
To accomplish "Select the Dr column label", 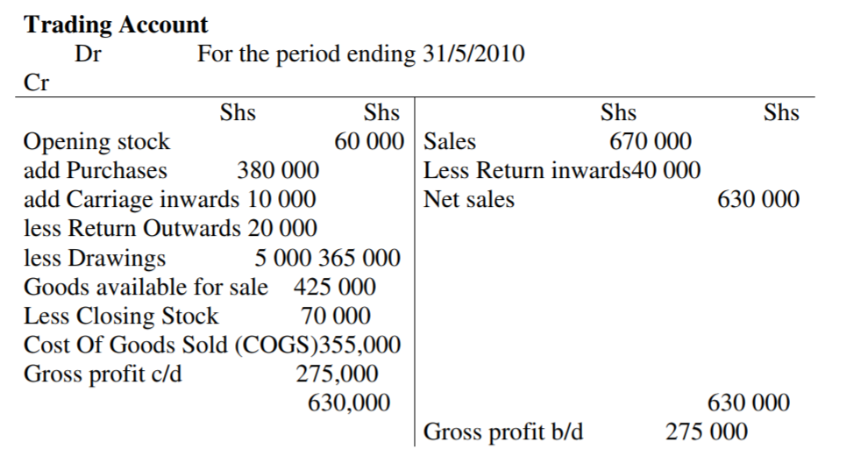I will pos(87,54).
